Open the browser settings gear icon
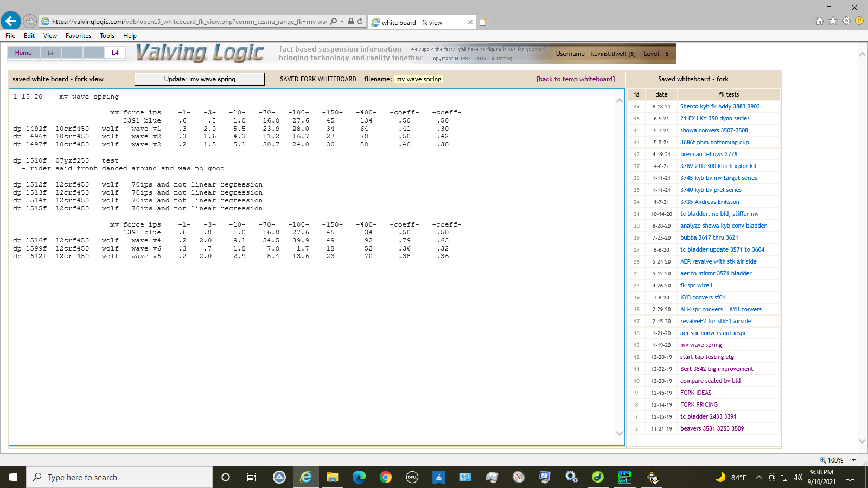 [x=846, y=21]
